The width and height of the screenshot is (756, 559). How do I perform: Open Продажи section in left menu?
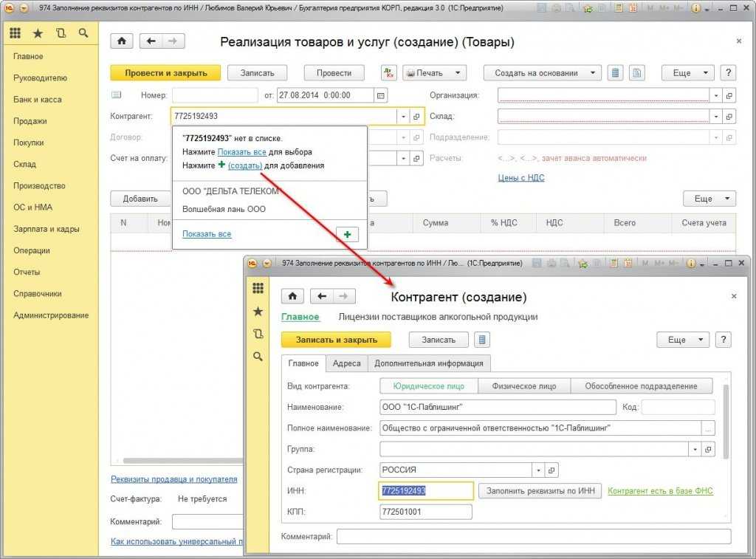click(30, 121)
